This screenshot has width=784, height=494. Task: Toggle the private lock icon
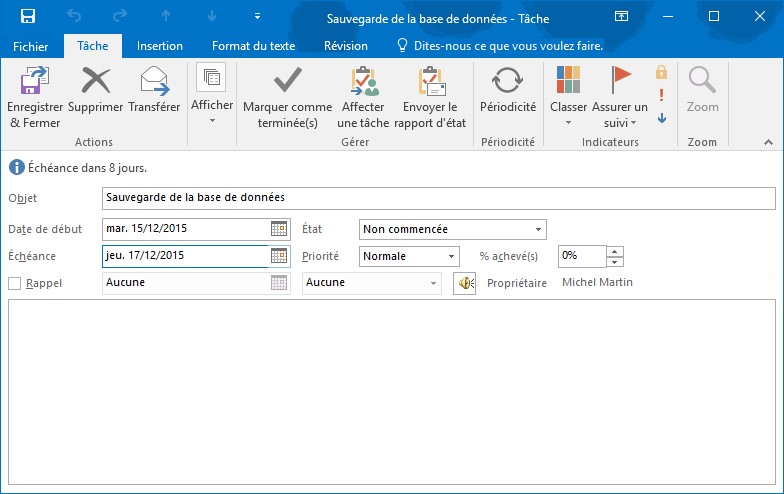tap(661, 73)
